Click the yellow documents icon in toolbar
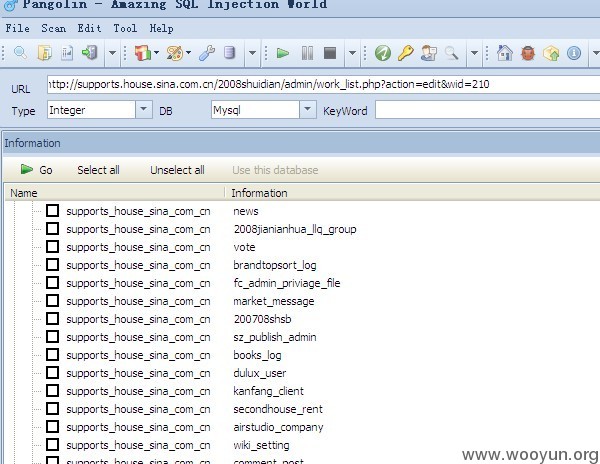Viewport: 600px width, 464px height. click(x=44, y=53)
